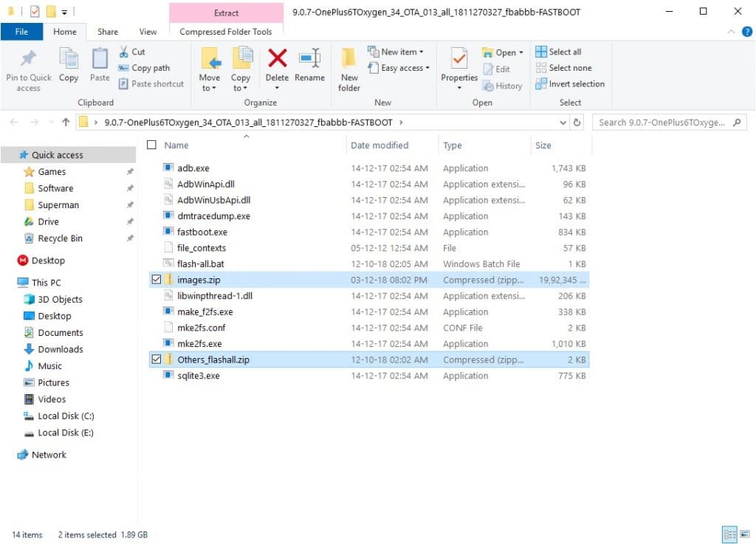The image size is (756, 544).
Task: Go up one folder level arrow
Action: pyautogui.click(x=66, y=123)
